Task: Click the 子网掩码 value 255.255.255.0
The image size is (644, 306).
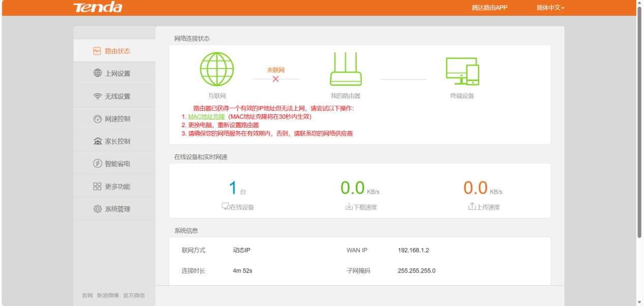Action: pyautogui.click(x=416, y=270)
